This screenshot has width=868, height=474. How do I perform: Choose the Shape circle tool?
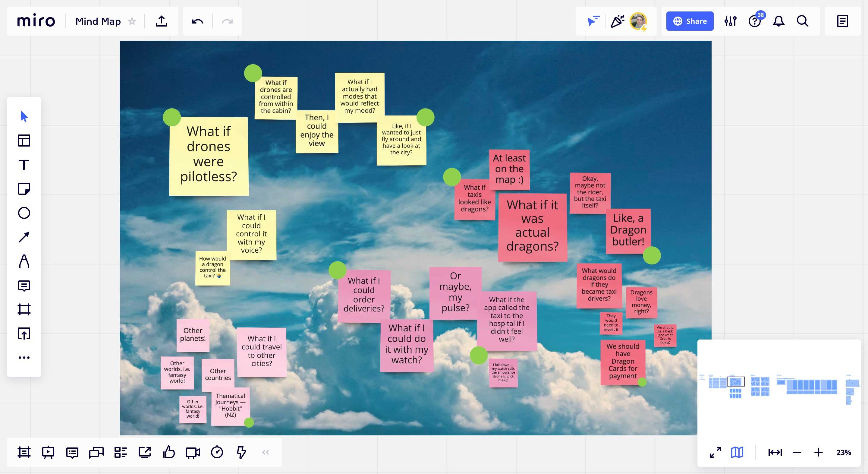pyautogui.click(x=24, y=213)
